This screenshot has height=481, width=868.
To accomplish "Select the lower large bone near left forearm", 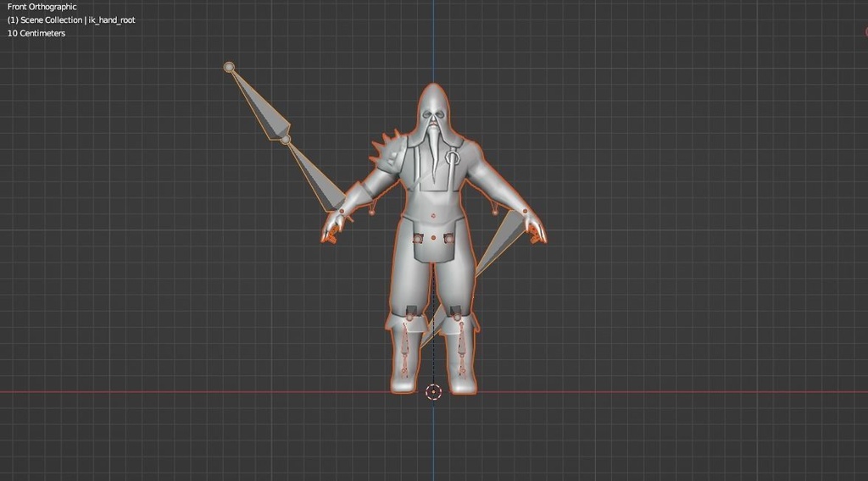I will (317, 178).
